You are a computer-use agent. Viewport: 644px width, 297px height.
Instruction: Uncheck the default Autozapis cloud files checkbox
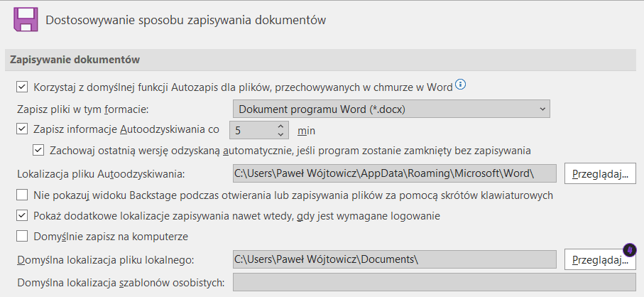coord(22,87)
